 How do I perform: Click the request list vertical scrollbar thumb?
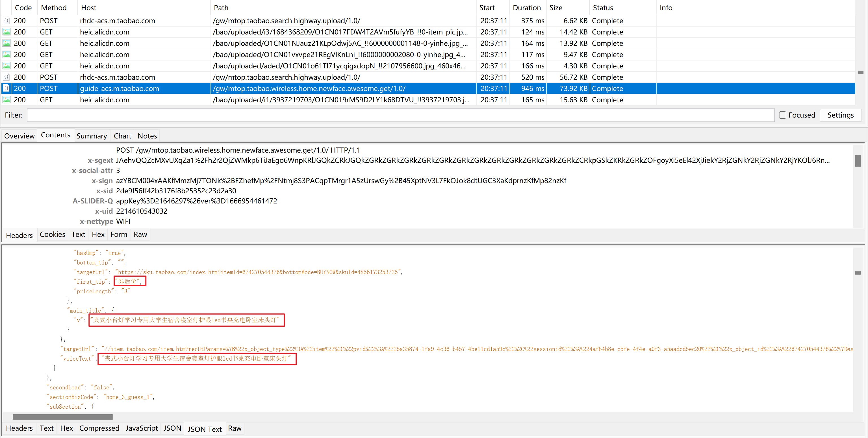(x=861, y=72)
